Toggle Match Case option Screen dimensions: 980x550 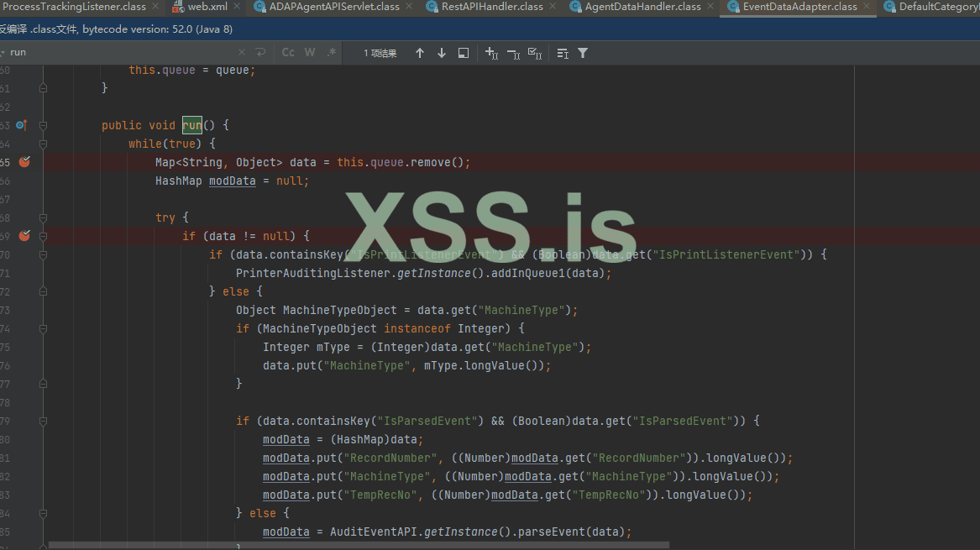click(x=288, y=53)
